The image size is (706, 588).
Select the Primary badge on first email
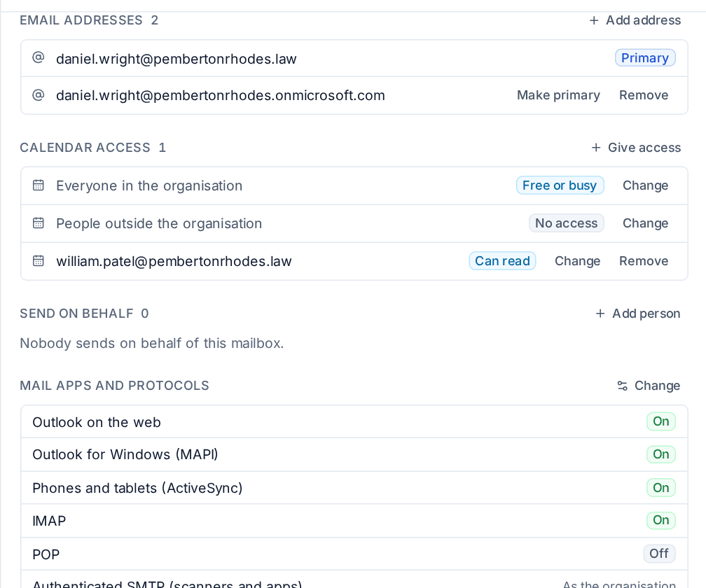pyautogui.click(x=645, y=58)
